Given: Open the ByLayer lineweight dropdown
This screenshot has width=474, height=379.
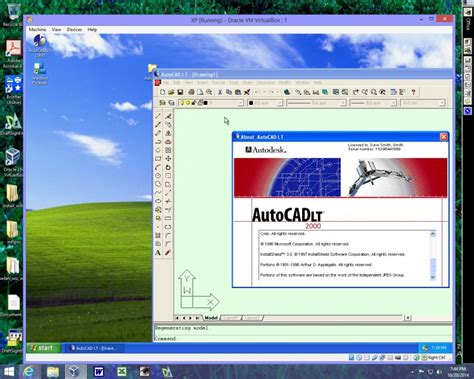Looking at the screenshot, I should [373, 103].
